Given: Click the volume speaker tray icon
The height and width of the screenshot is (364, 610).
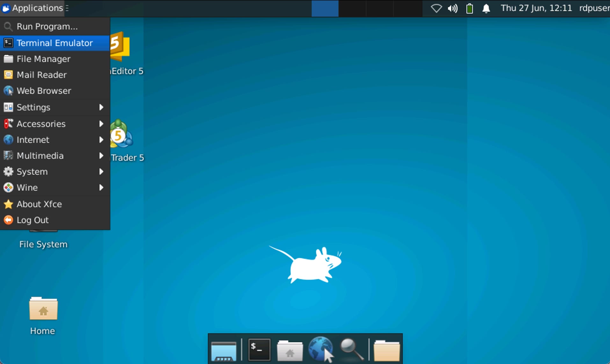Looking at the screenshot, I should tap(453, 8).
